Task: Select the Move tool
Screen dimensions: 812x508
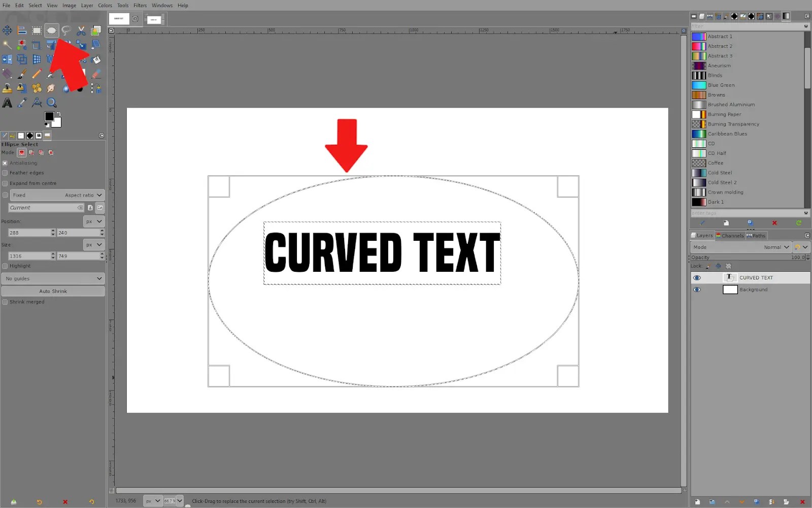Action: [x=7, y=30]
